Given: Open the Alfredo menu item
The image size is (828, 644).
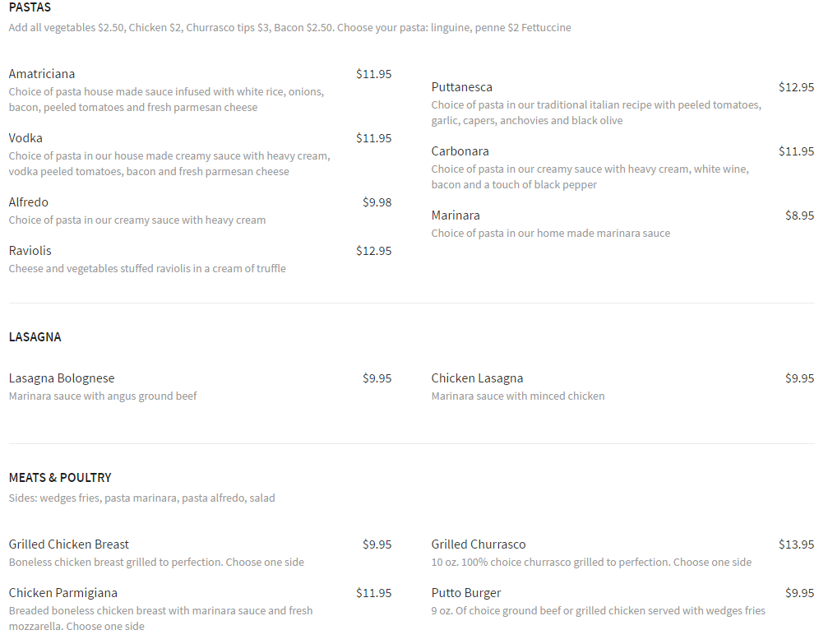Looking at the screenshot, I should tap(29, 202).
